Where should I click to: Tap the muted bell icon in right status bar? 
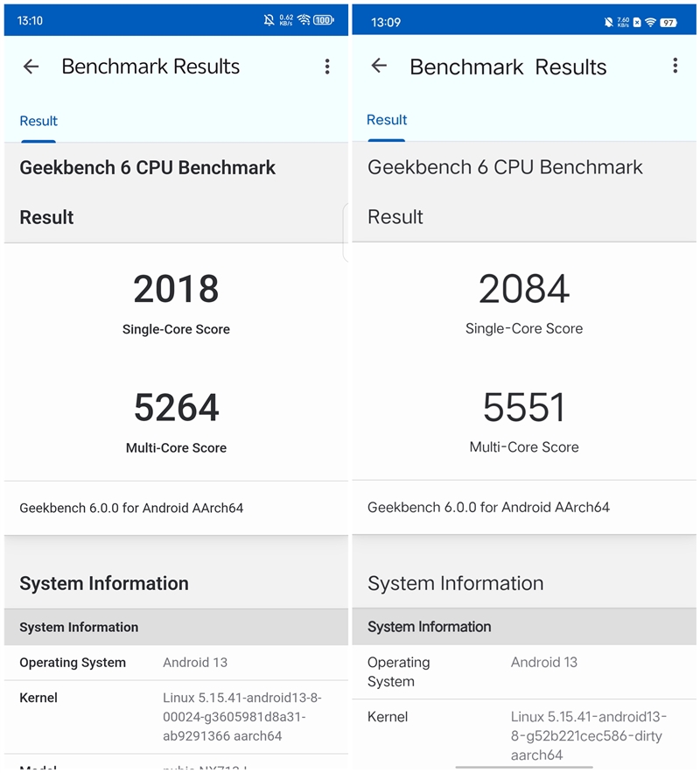pyautogui.click(x=609, y=22)
